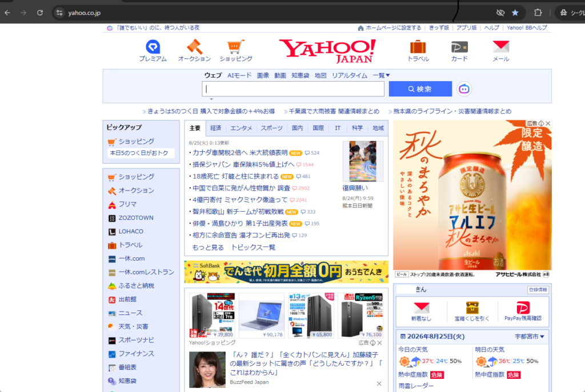Go back with the browser back arrow

click(x=7, y=13)
